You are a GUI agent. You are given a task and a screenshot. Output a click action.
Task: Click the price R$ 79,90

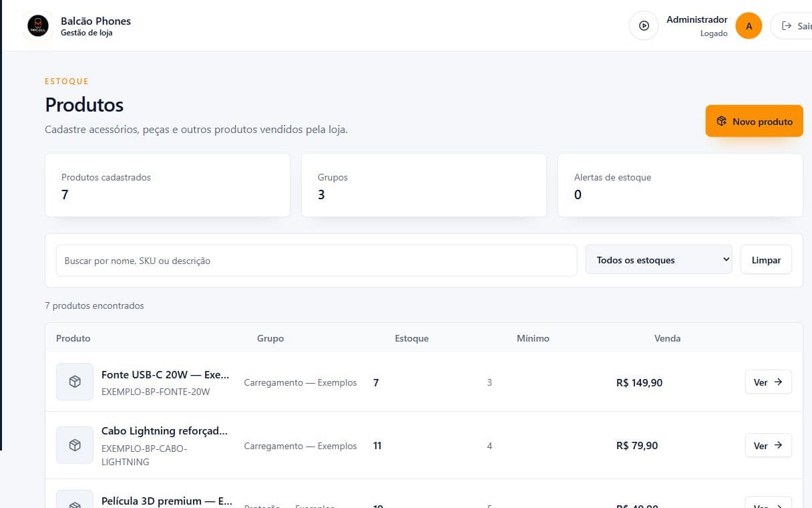click(637, 446)
